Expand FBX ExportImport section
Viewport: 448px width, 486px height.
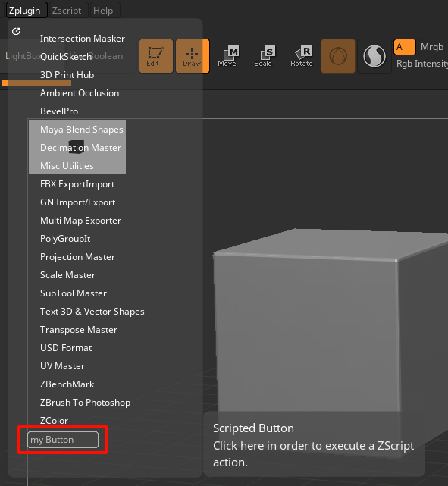point(77,184)
